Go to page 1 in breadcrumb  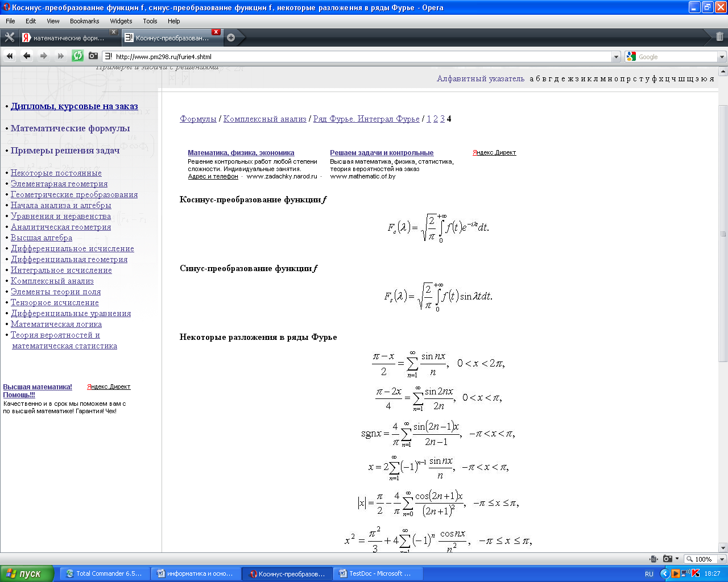coord(429,119)
